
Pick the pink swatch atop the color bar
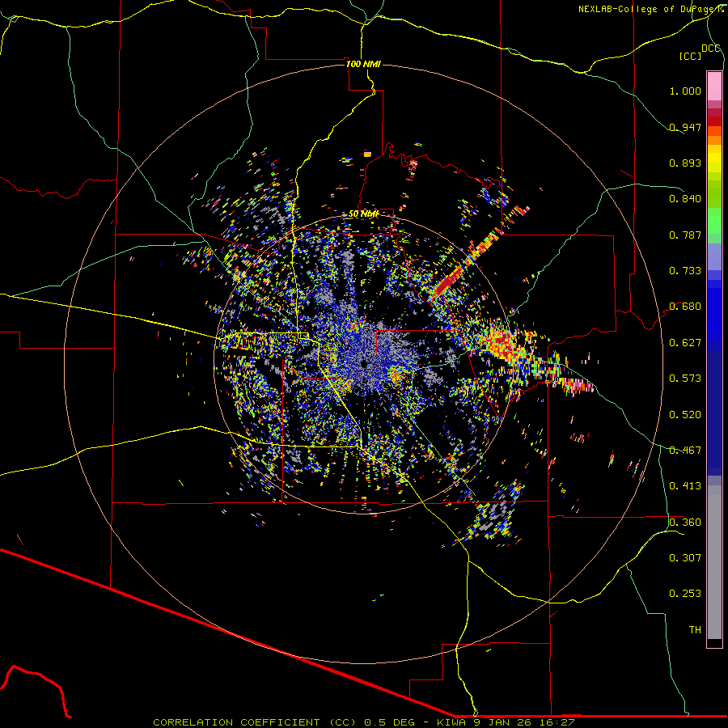point(714,86)
